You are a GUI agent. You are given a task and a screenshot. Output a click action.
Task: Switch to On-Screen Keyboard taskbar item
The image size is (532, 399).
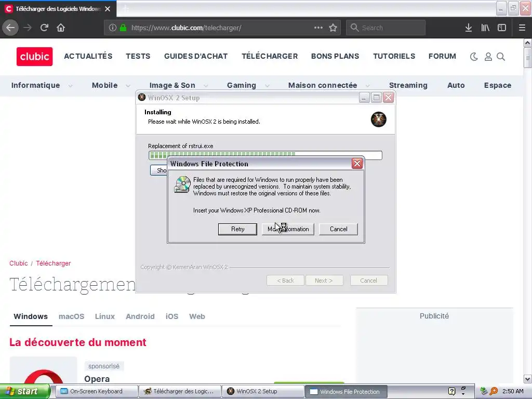(x=96, y=391)
